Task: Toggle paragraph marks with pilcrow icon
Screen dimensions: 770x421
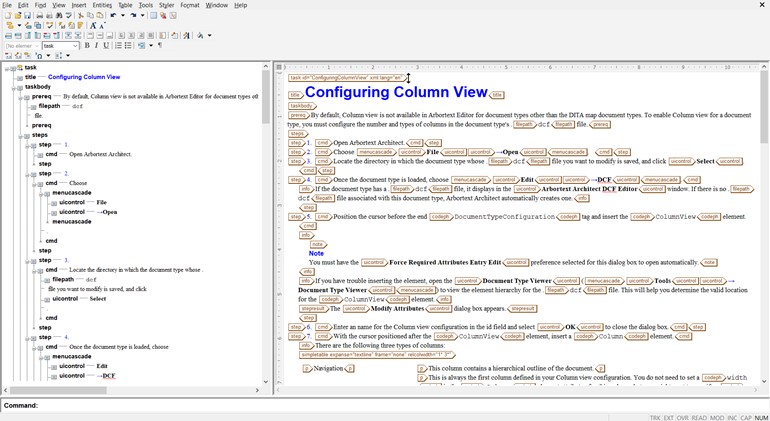Action: point(160,46)
